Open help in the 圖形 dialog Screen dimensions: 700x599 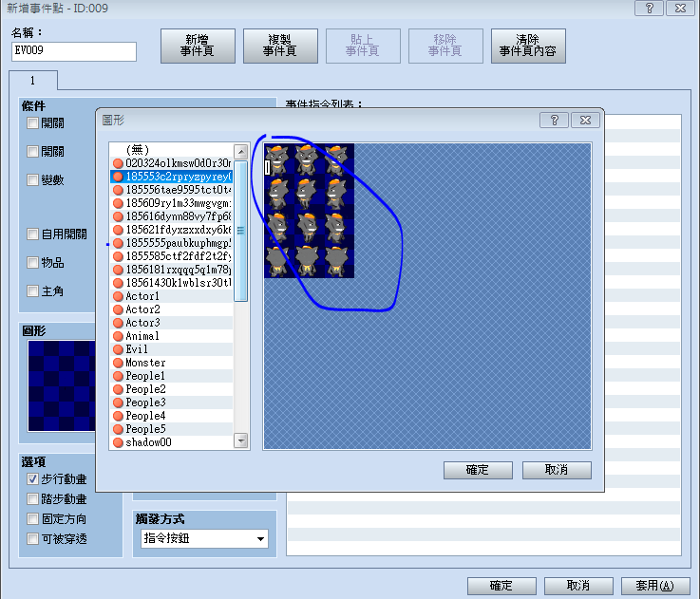coord(554,120)
